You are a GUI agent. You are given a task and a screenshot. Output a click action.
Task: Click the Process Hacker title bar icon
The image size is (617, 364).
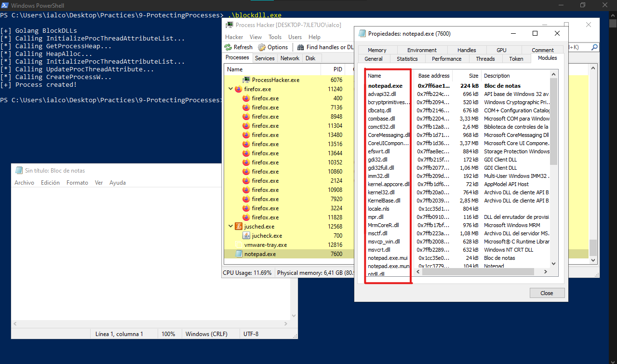(229, 25)
